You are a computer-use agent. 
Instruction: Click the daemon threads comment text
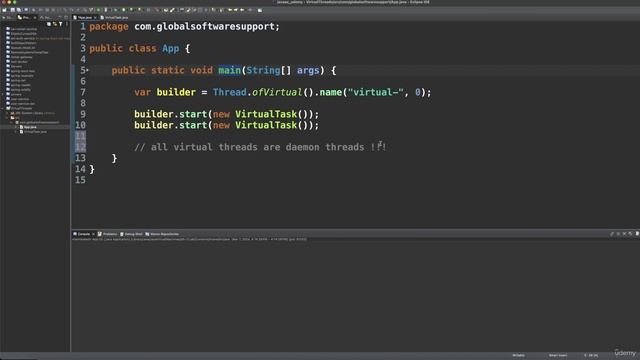click(260, 147)
